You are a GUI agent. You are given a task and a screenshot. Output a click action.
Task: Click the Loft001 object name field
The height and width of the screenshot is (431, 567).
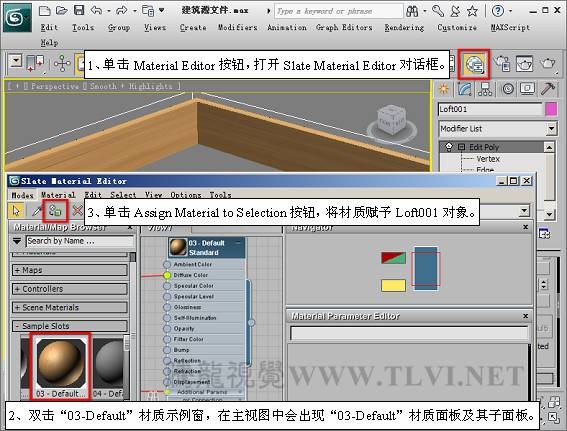pyautogui.click(x=490, y=109)
